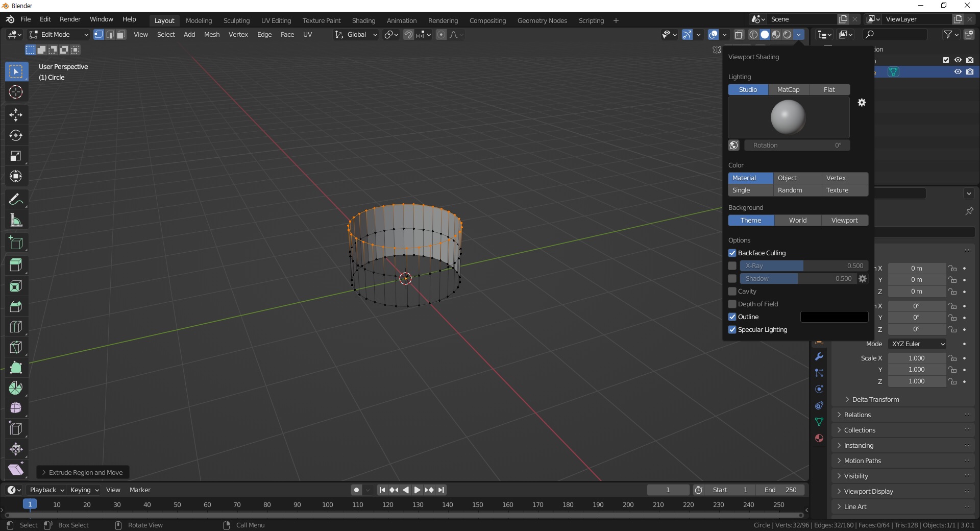
Task: Switch to edge select mode
Action: pos(110,35)
